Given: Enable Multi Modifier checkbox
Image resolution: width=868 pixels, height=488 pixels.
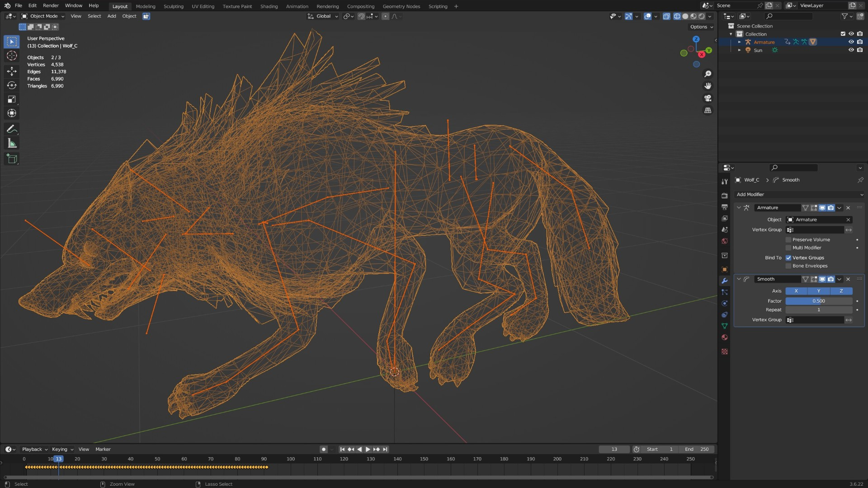Looking at the screenshot, I should 788,248.
